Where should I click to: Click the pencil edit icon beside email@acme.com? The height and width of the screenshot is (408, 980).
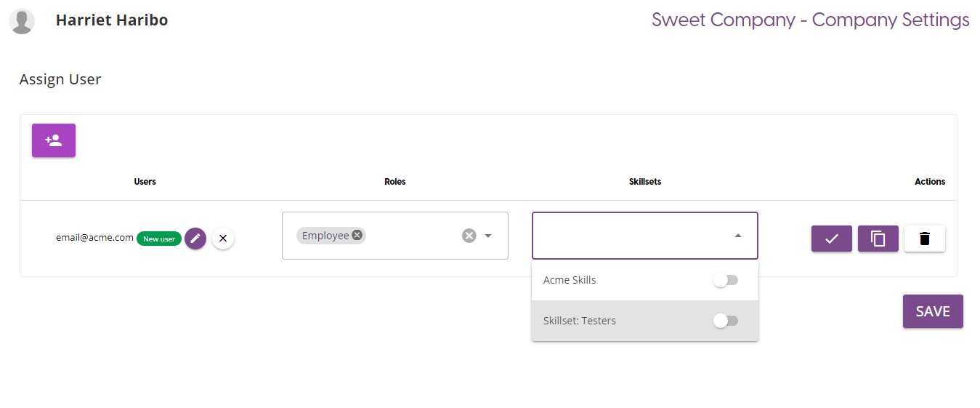coord(195,239)
